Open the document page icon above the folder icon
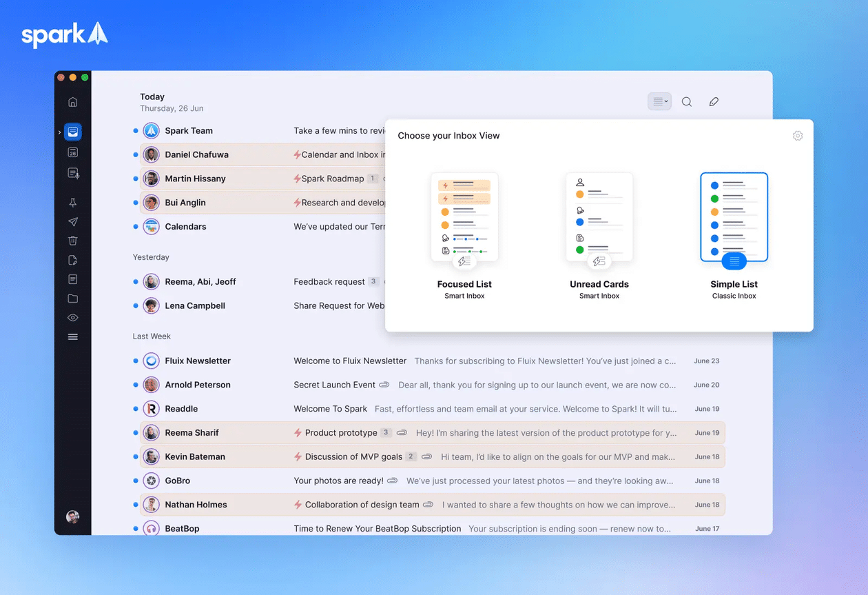Screen dimensions: 868x595 click(x=73, y=279)
